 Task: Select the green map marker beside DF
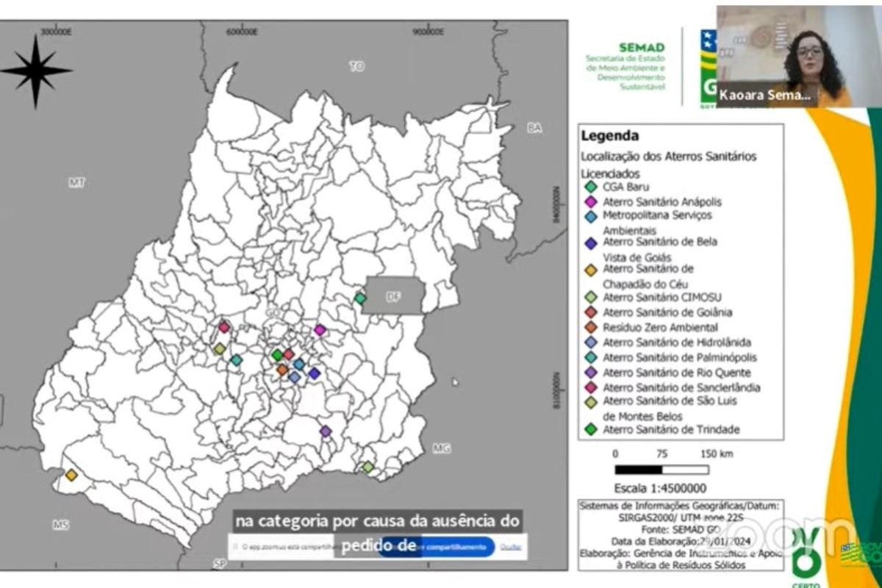coord(359,298)
